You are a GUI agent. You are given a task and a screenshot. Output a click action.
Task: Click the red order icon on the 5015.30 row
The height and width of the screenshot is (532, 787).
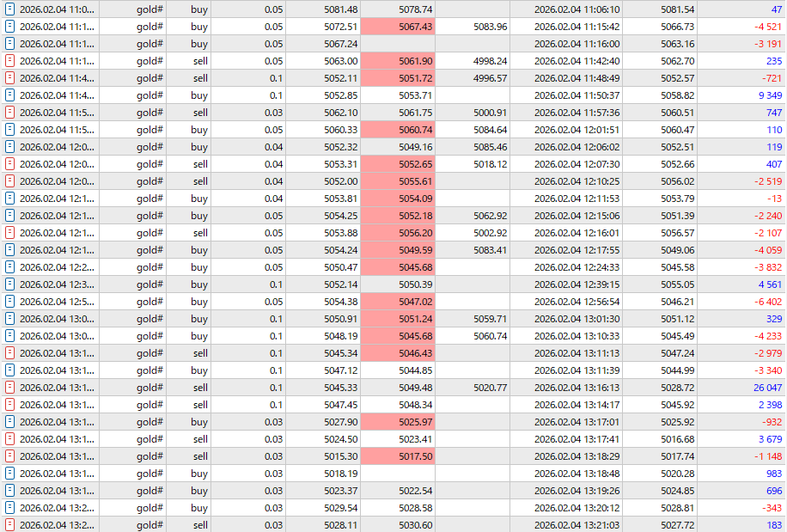pyautogui.click(x=9, y=456)
